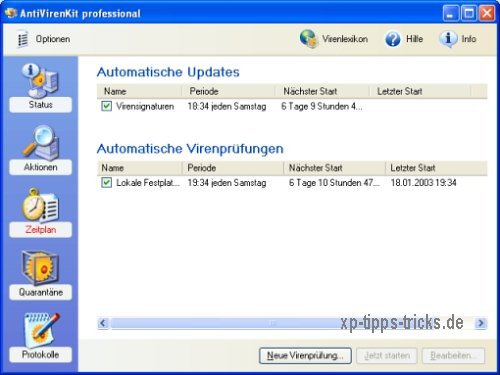Select the '18.01.2003 19:34' cell
The image size is (500, 375).
point(423,183)
